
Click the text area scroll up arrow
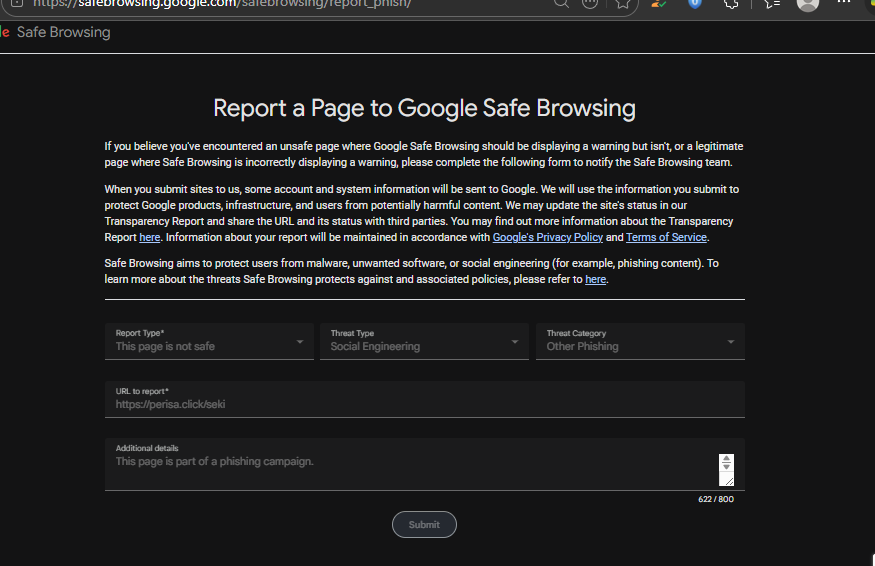[726, 459]
